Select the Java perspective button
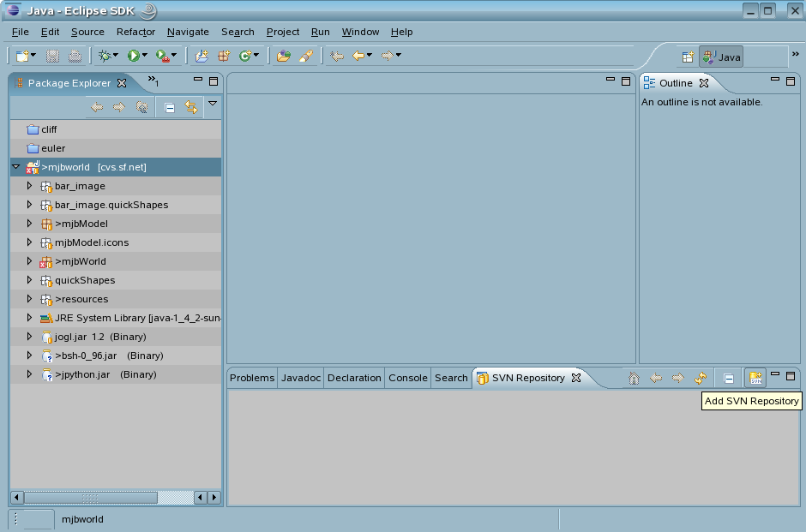Screen dimensions: 806x532 point(721,57)
